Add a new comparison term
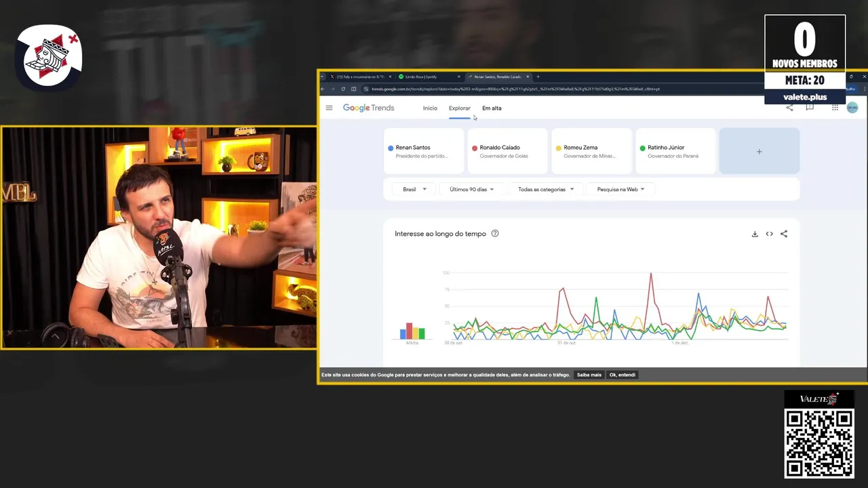Viewport: 868px width, 488px height. [759, 151]
